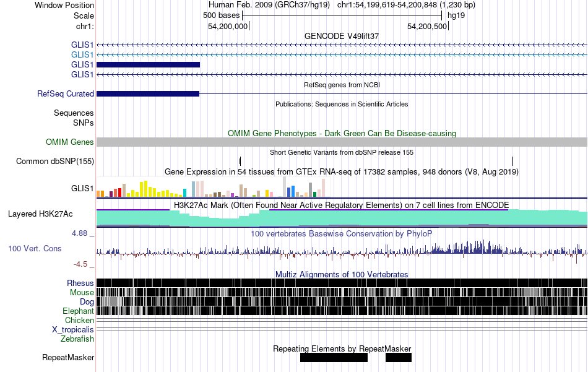Click the -4.5 lower PhyloP scale value
This screenshot has height=372, width=588.
[x=80, y=264]
